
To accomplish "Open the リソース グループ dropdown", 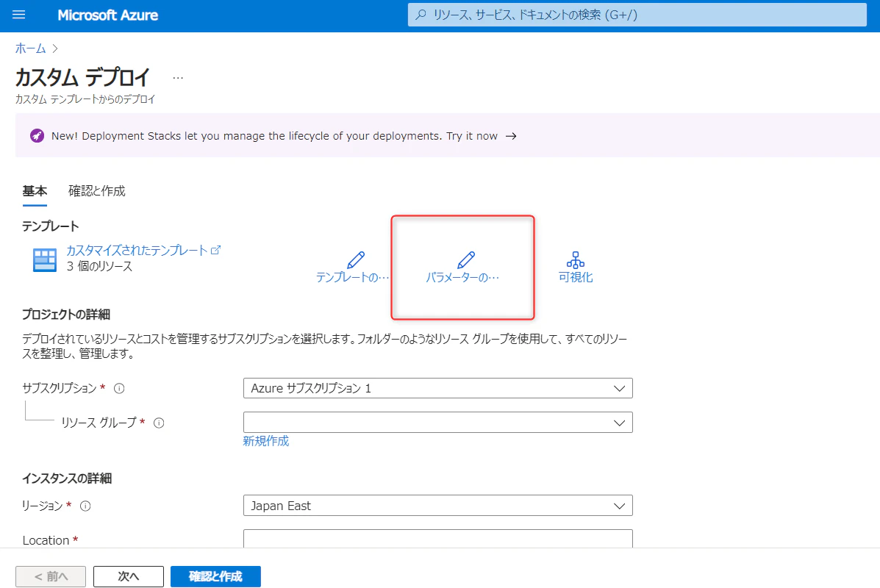I will point(437,423).
